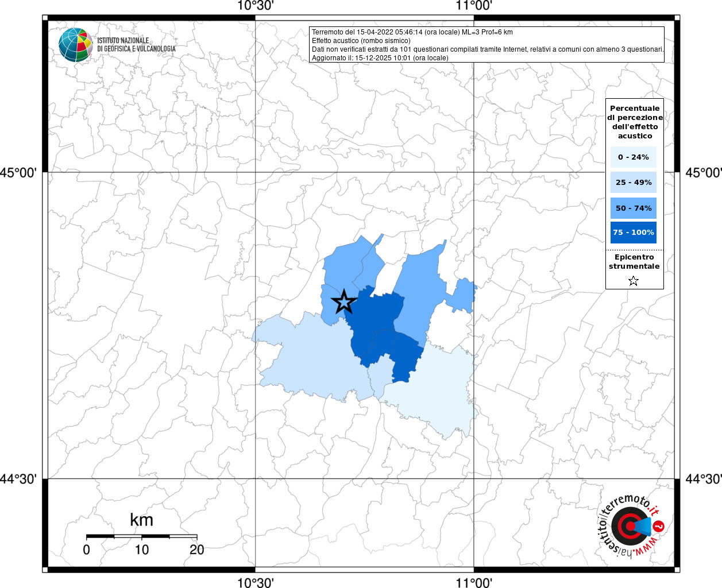
Task: Click the right 44°30' latitude label
Action: (x=703, y=478)
